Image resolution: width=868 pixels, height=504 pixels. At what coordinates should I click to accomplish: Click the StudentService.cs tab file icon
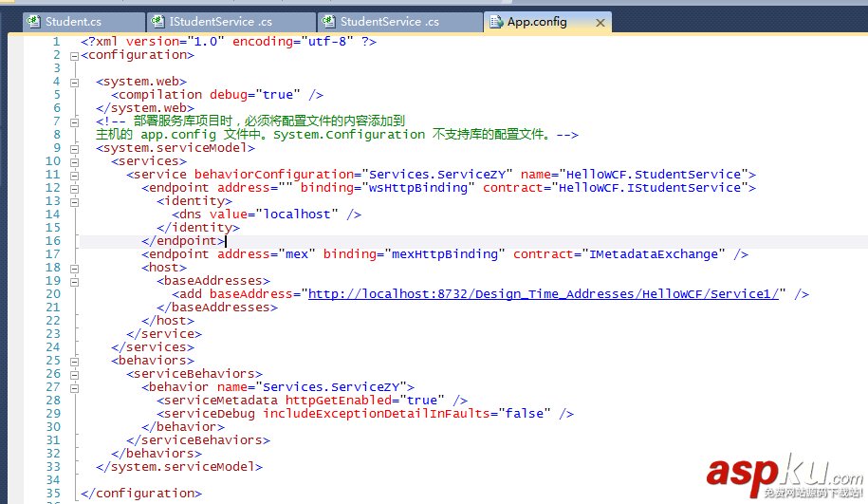point(328,21)
